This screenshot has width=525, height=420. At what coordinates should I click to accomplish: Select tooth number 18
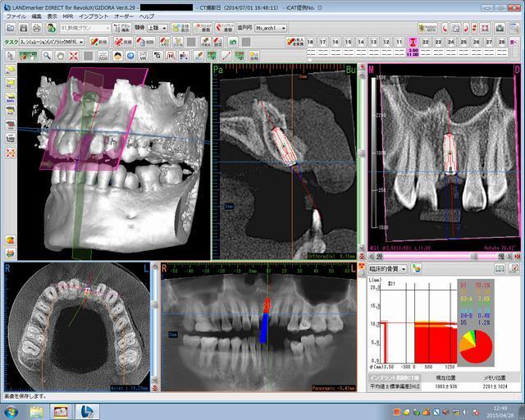pos(310,42)
